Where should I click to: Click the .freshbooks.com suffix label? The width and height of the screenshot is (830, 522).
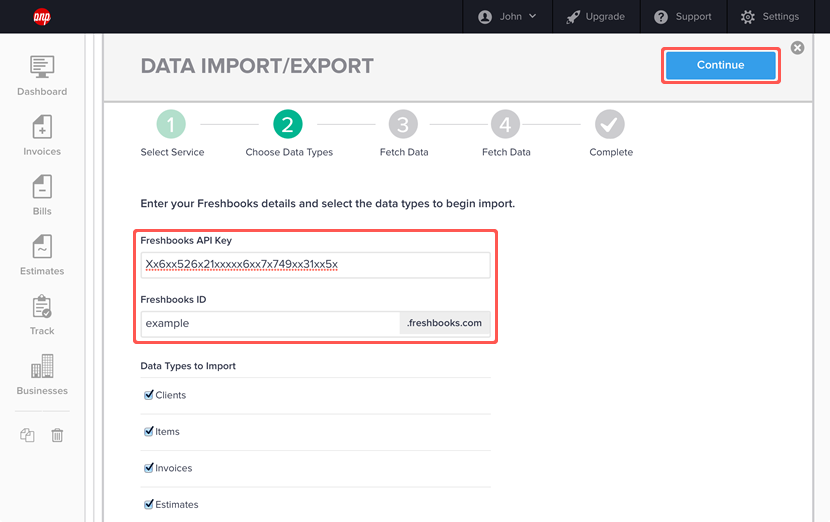pos(445,323)
